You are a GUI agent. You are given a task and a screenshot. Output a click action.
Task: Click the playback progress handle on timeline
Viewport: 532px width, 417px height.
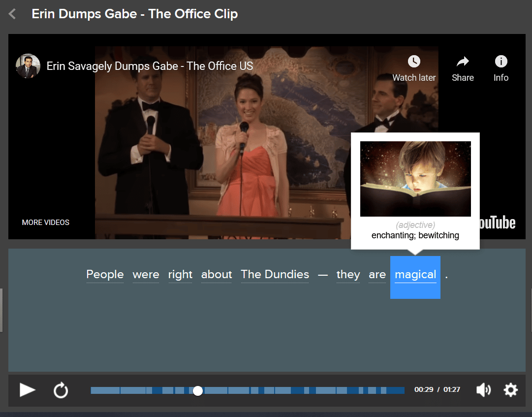(x=198, y=391)
